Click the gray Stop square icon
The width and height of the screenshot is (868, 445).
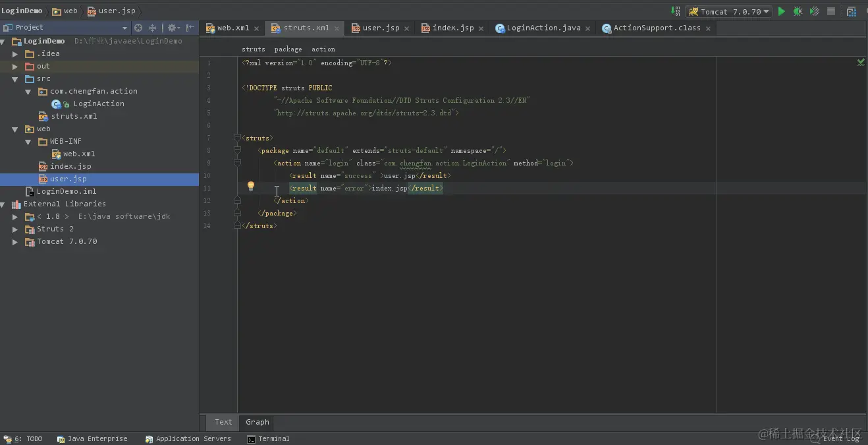tap(831, 11)
